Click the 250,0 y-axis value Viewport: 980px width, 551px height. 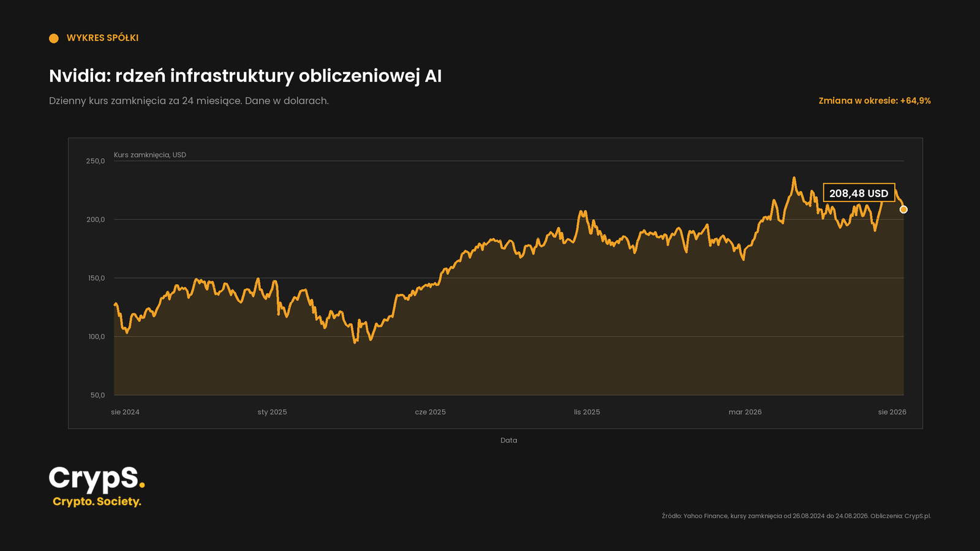[96, 161]
